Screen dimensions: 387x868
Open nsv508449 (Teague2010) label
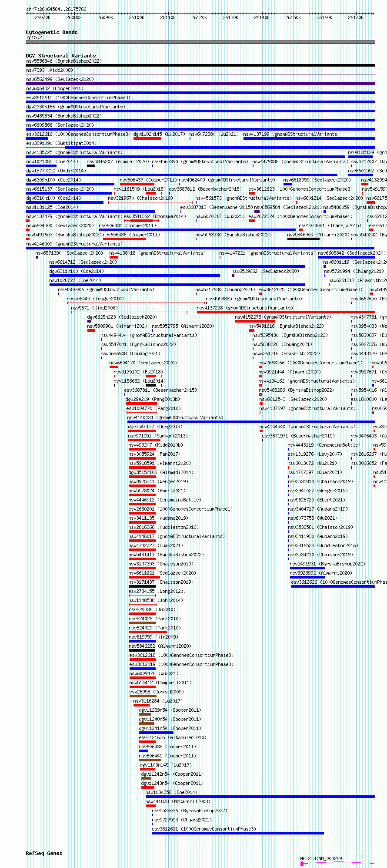[x=95, y=299]
